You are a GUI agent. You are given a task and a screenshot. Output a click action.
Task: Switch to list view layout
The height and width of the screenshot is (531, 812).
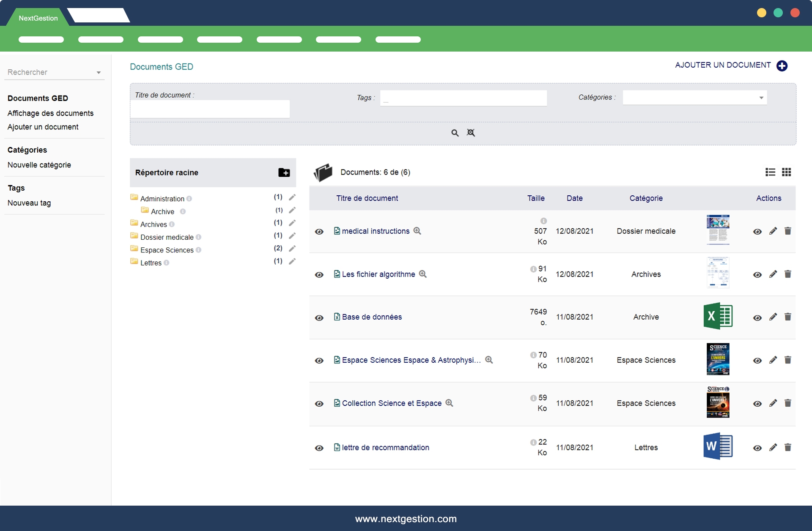pos(770,172)
